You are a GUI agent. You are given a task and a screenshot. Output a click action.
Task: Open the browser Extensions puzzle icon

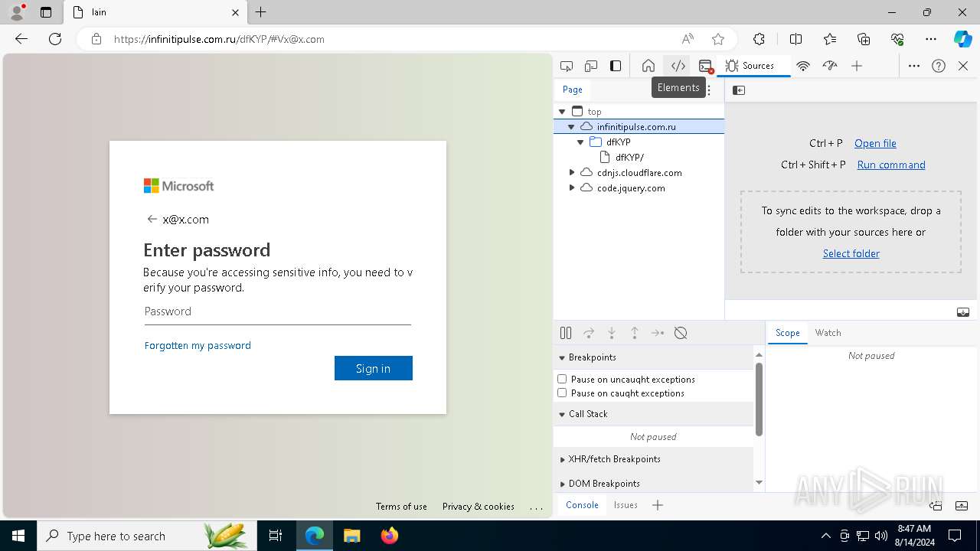pos(759,39)
